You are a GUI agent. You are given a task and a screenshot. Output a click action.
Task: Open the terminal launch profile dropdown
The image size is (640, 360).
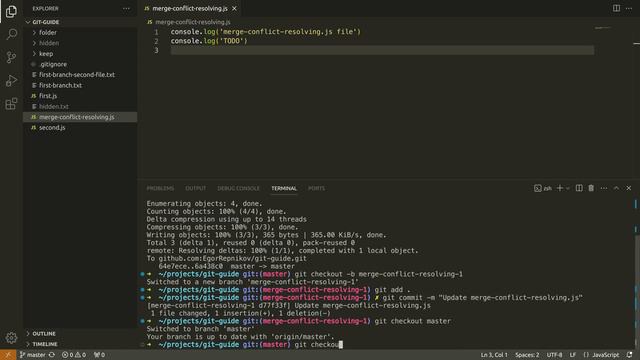click(x=567, y=188)
